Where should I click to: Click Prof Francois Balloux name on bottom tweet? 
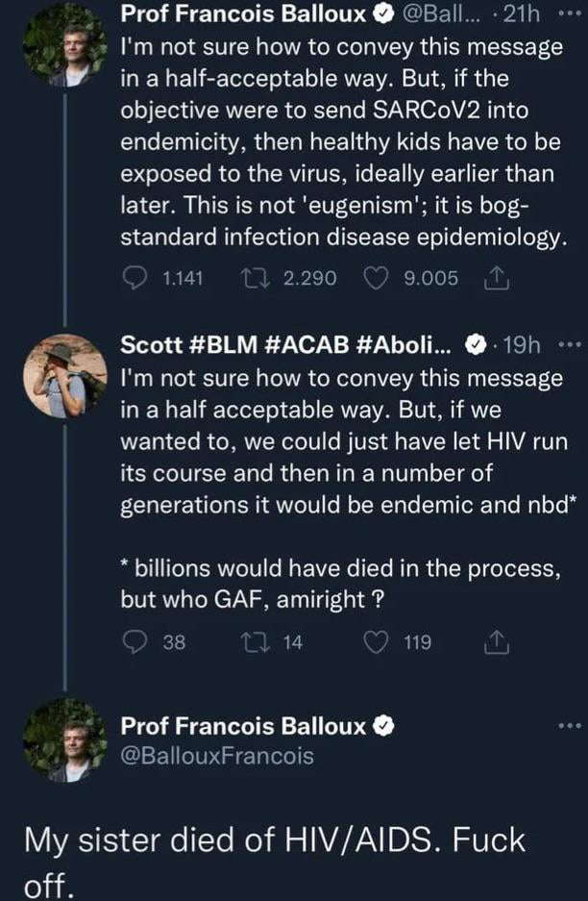tap(243, 726)
